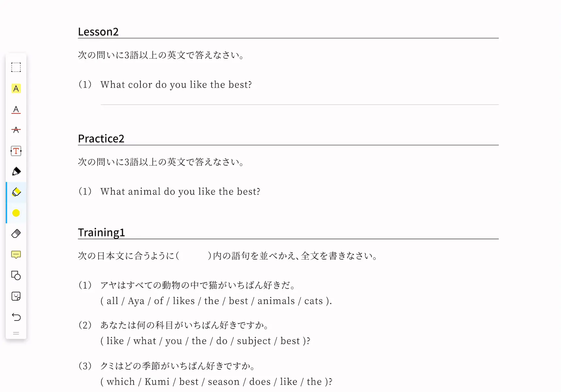Select the black pen drawing tool
This screenshot has width=561, height=392.
pyautogui.click(x=16, y=171)
